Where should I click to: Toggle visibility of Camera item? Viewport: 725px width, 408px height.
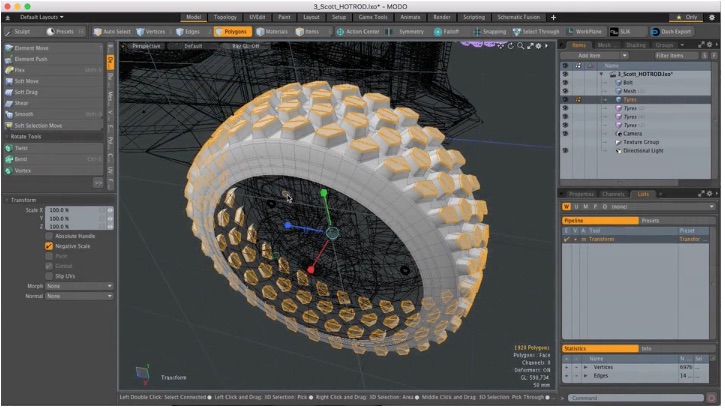[565, 134]
